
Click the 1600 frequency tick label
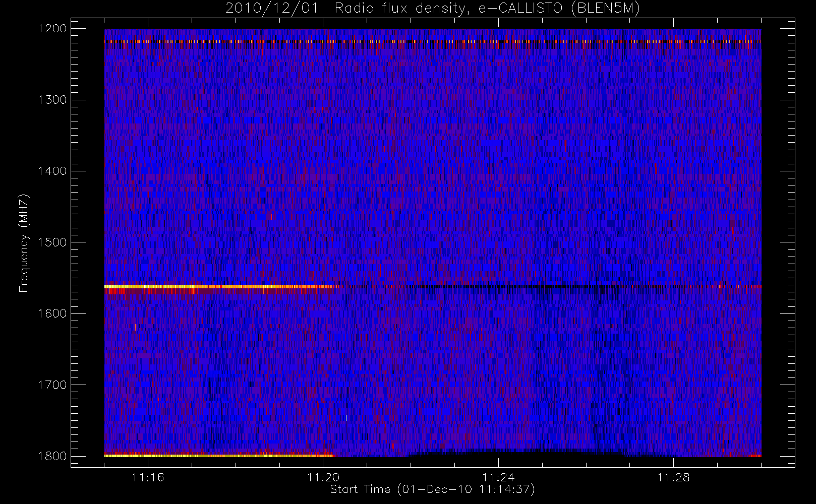pyautogui.click(x=52, y=313)
